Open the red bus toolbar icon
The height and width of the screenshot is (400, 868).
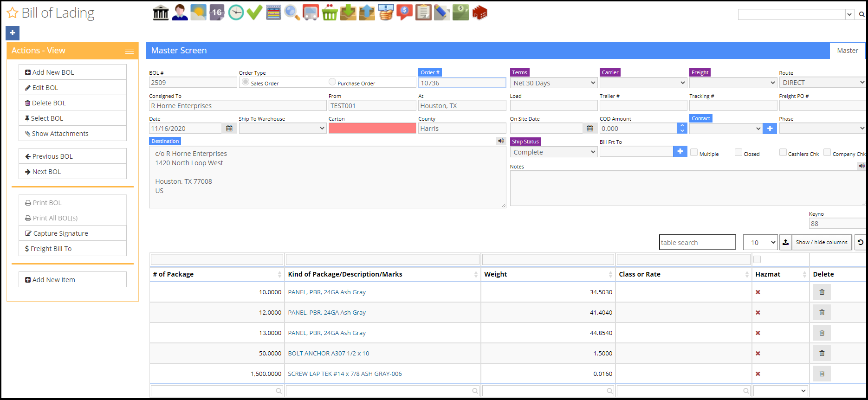[311, 13]
